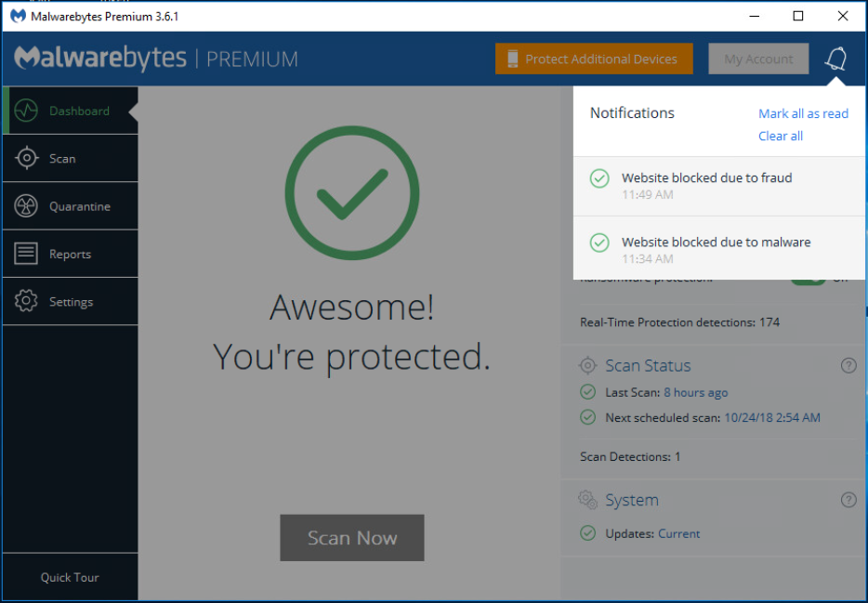Click the check icon next to Last Scan
The image size is (868, 603).
pos(588,392)
